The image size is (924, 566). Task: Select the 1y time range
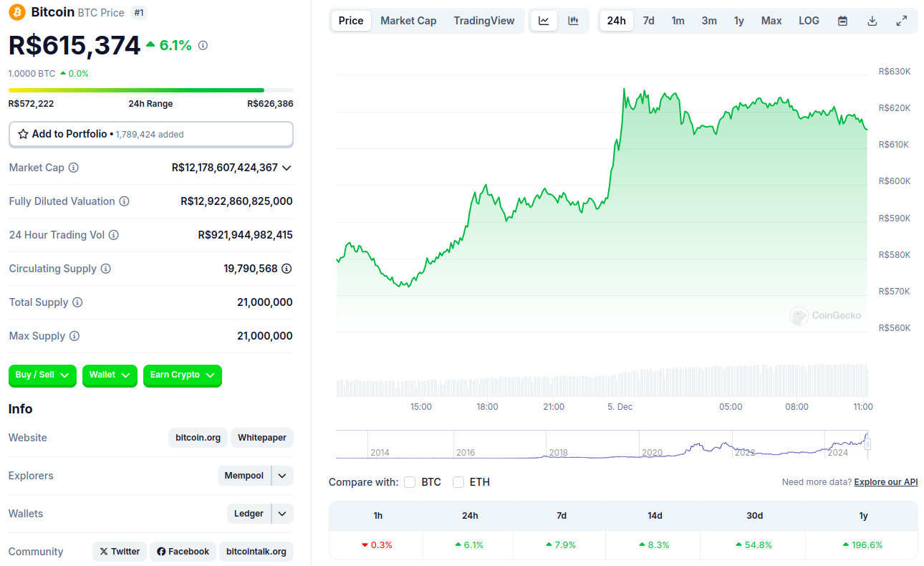[738, 21]
